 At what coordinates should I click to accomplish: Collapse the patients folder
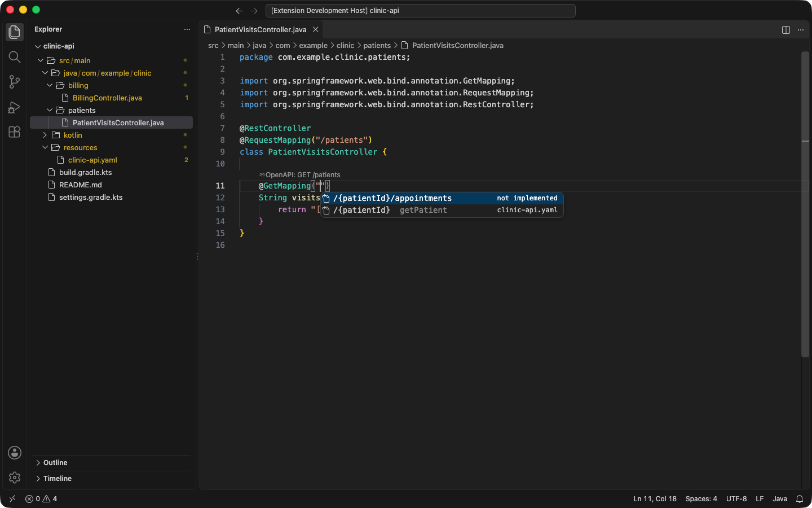[x=50, y=110]
